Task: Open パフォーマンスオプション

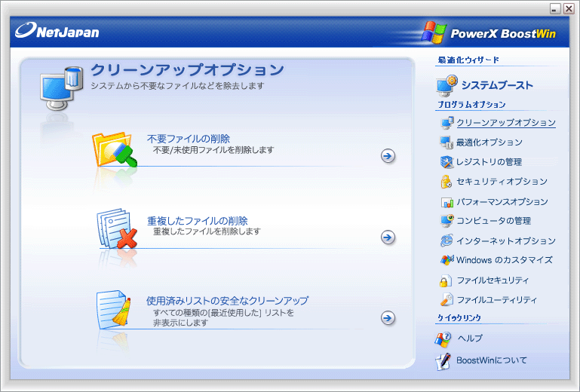Action: coord(502,202)
